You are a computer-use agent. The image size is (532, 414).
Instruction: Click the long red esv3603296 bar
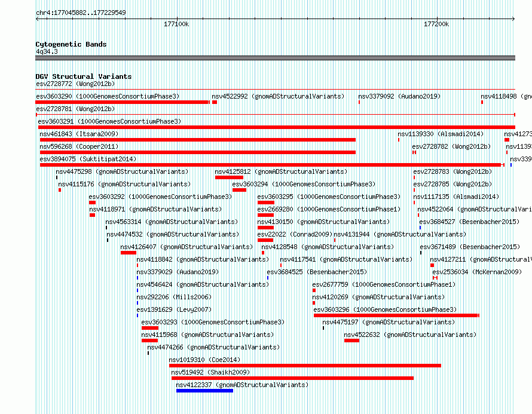396,315
